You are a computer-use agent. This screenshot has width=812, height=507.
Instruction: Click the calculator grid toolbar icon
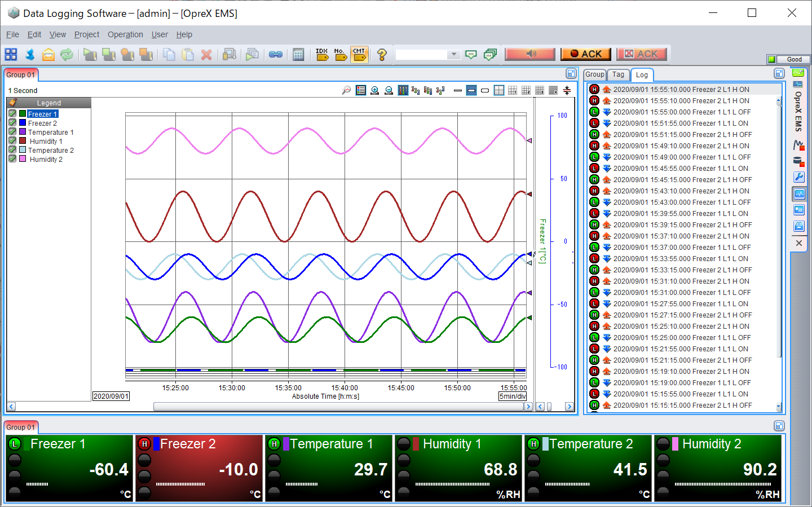[x=298, y=54]
